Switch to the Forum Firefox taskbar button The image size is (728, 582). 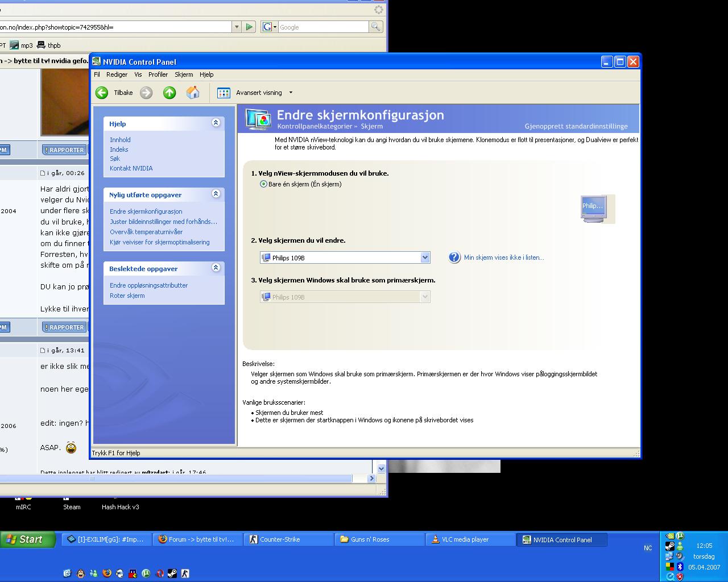pyautogui.click(x=197, y=539)
